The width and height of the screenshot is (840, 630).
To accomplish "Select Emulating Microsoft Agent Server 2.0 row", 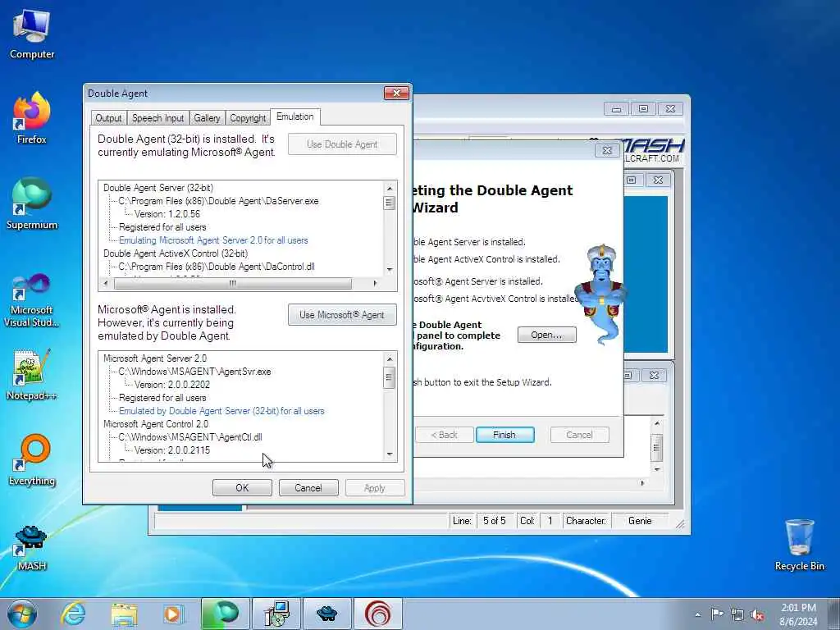I will point(213,240).
